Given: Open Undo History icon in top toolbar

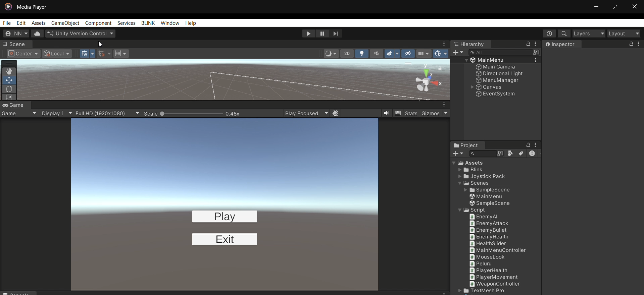Looking at the screenshot, I should pyautogui.click(x=549, y=34).
